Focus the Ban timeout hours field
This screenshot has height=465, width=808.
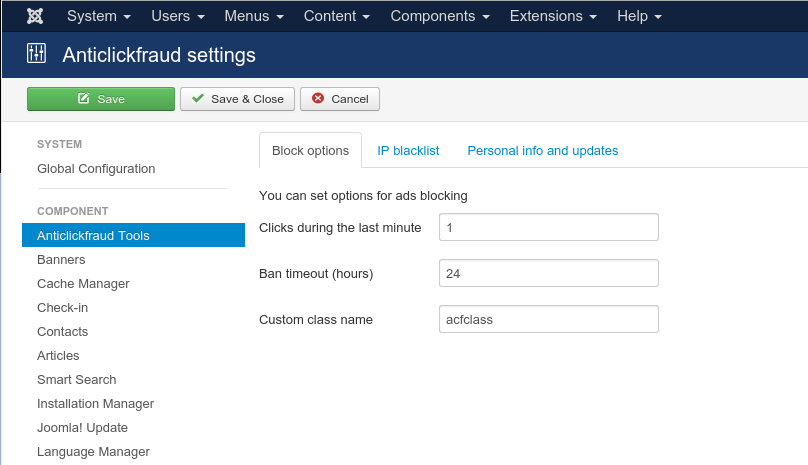click(548, 273)
